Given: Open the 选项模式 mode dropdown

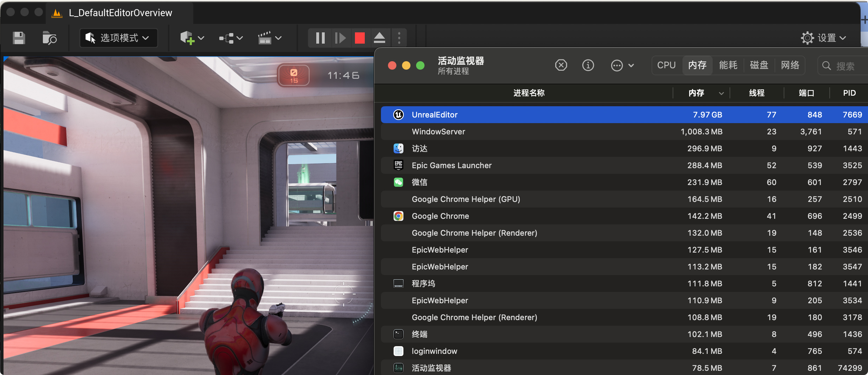Looking at the screenshot, I should pyautogui.click(x=119, y=38).
